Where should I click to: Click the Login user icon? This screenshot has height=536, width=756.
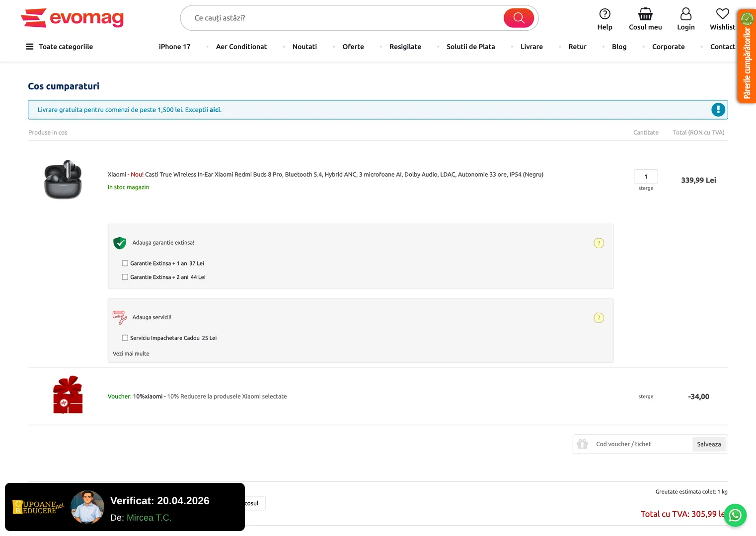(x=685, y=14)
